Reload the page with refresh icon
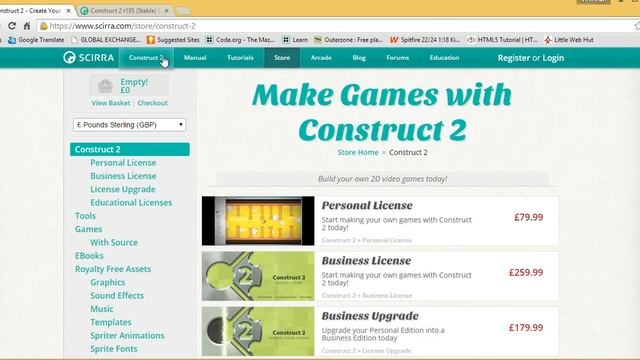Screen dimensions: 640x360 [12, 26]
